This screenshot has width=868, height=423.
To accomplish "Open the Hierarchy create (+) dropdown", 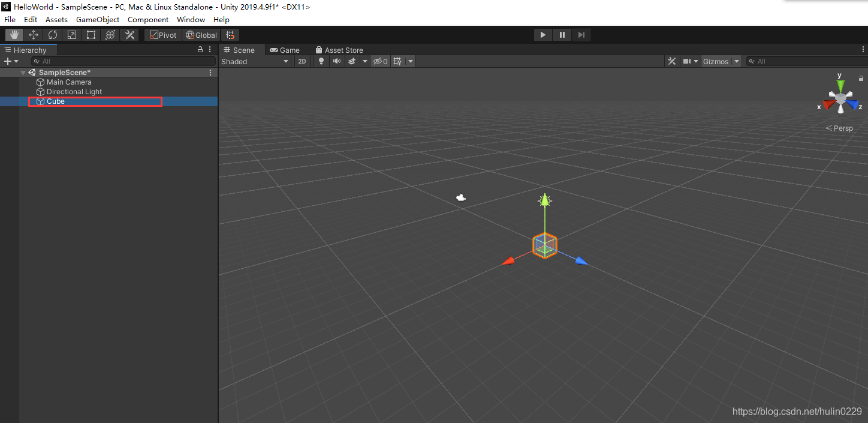I will pos(11,61).
